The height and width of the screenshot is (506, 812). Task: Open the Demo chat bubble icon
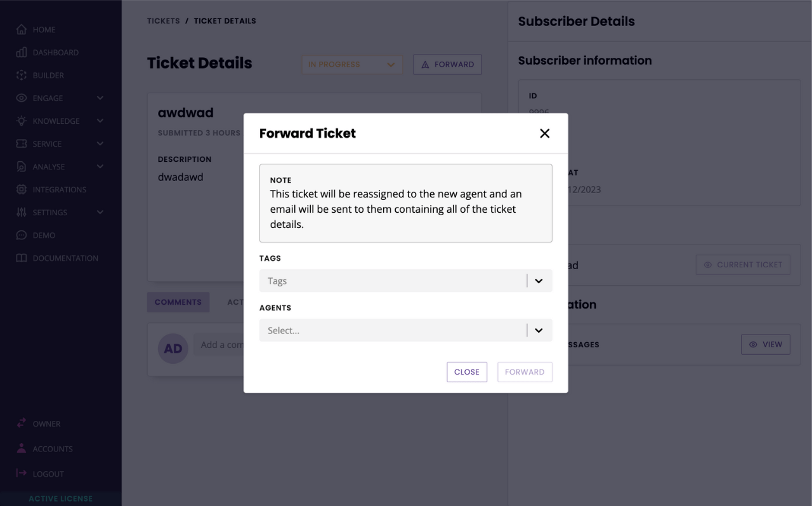(x=22, y=235)
